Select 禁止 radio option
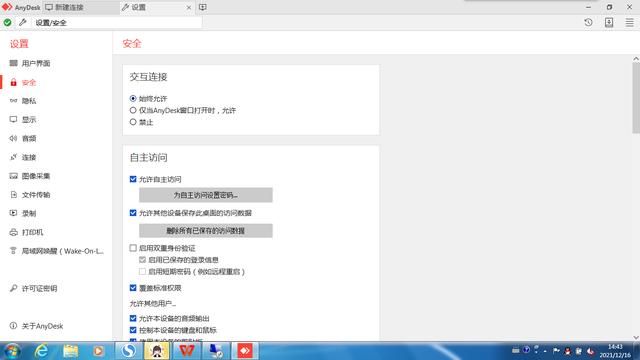Viewport: 640px width, 360px height. 133,122
